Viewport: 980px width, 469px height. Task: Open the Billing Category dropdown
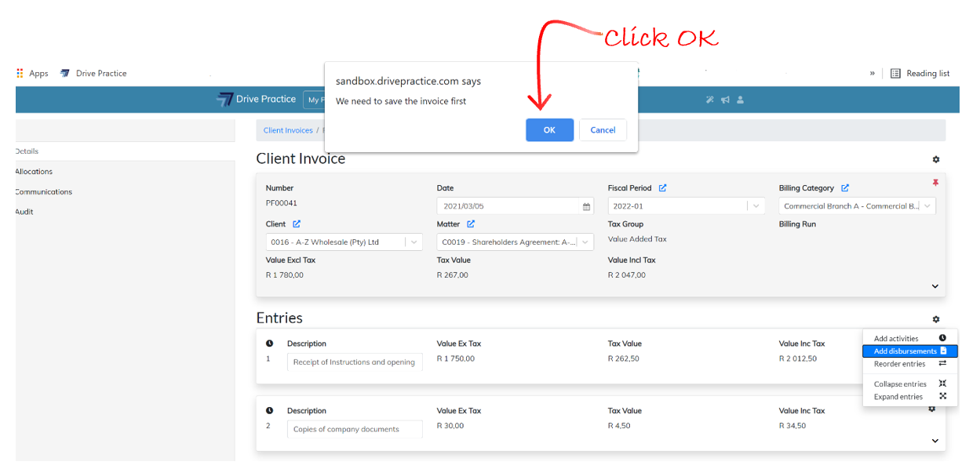(927, 206)
